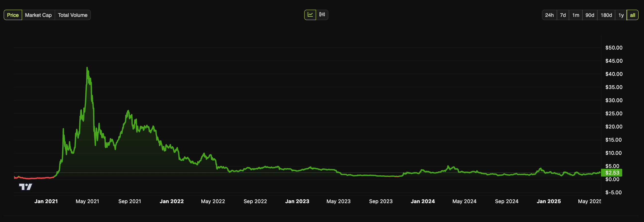The width and height of the screenshot is (644, 222).
Task: Click the all-time high peak on chart
Action: 87,68
